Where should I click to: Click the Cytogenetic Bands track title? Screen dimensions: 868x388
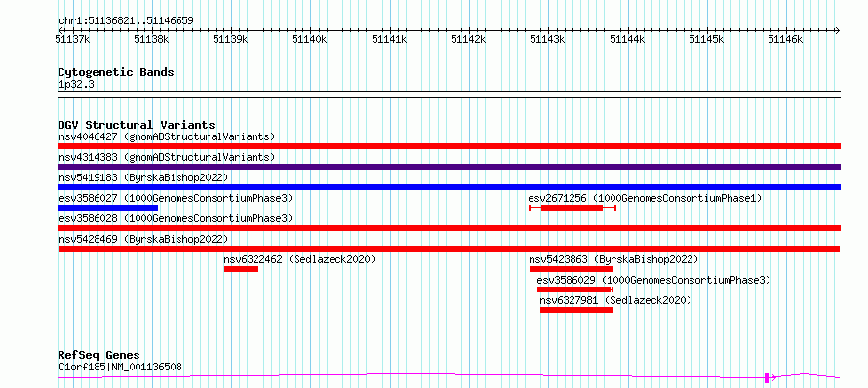click(116, 72)
